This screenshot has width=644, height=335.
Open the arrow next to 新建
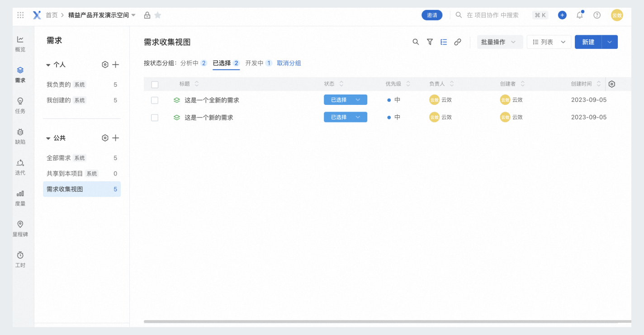[610, 42]
